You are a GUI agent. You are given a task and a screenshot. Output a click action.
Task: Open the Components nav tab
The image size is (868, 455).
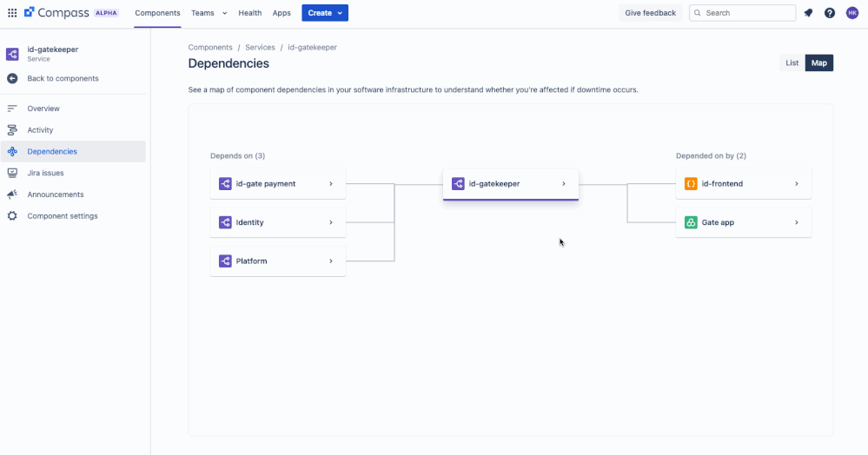coord(158,13)
